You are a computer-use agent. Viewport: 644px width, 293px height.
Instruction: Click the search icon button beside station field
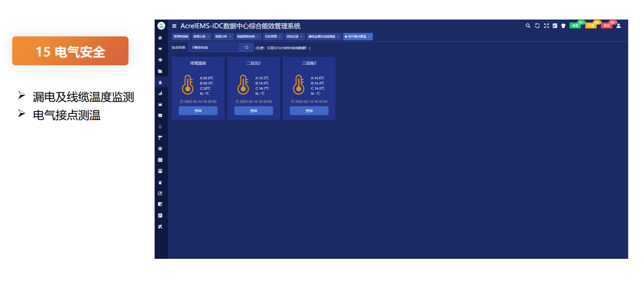click(x=246, y=47)
